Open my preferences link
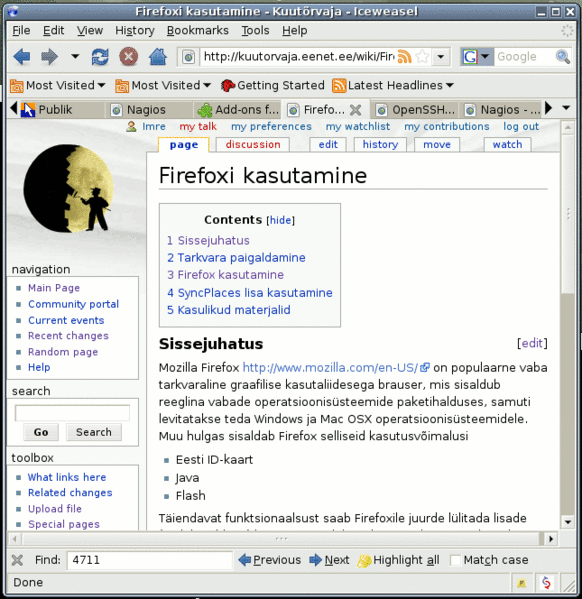Screen dimensions: 582x599 tap(271, 126)
